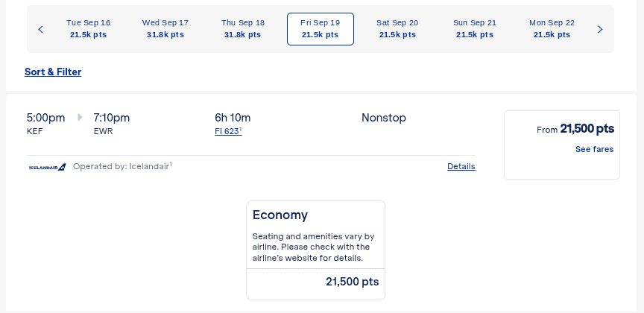
Task: Click arrow between departure and arrival times
Action: 80,117
